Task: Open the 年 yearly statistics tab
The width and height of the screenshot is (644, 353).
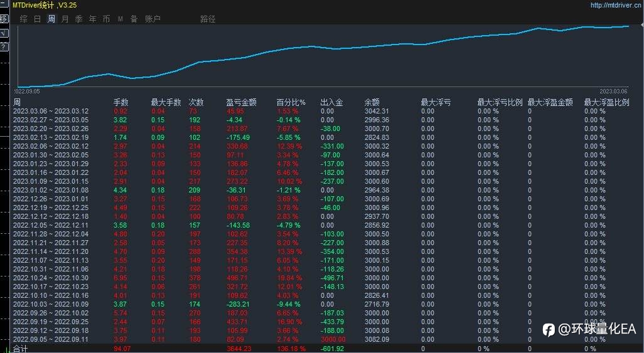Action: (x=93, y=19)
